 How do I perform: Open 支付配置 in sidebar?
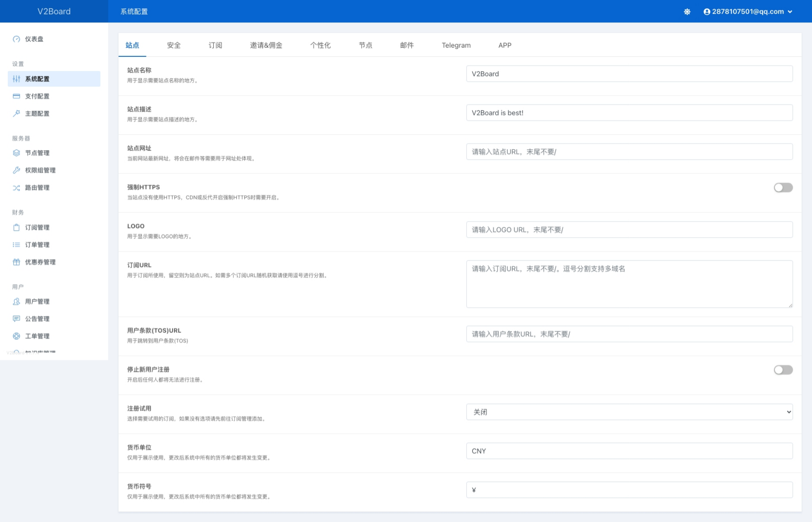click(54, 96)
